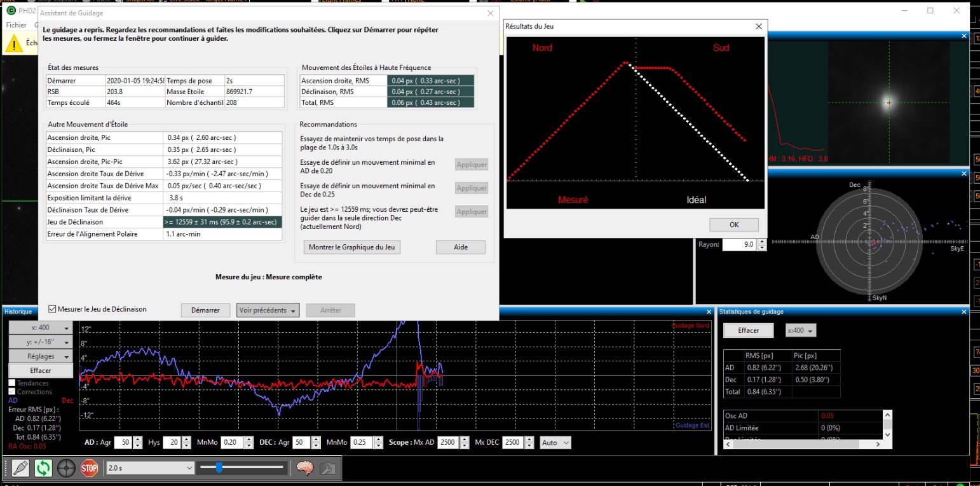The width and height of the screenshot is (980, 486).
Task: Click the Hys spinner arrows
Action: [x=187, y=442]
